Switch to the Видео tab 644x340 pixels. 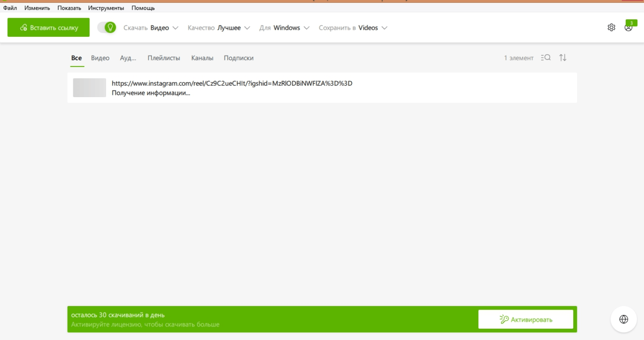100,58
